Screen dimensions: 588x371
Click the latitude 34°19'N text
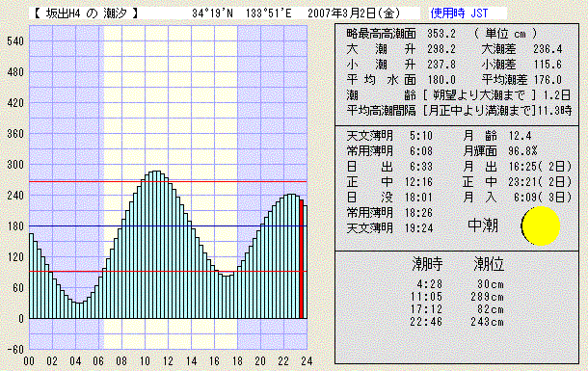[212, 13]
